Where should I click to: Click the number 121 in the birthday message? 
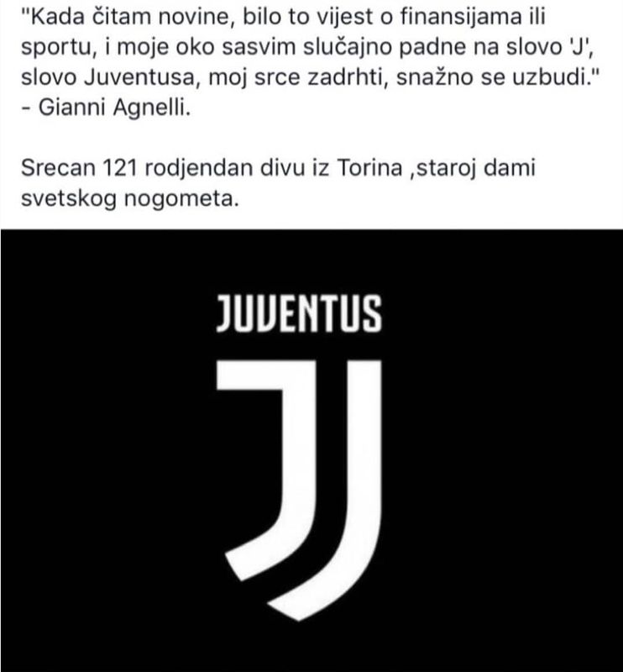pyautogui.click(x=119, y=167)
